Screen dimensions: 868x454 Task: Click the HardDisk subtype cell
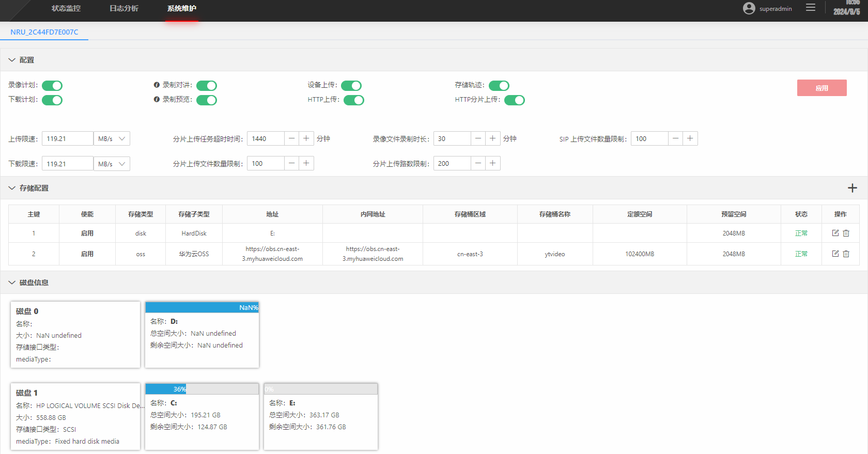194,233
